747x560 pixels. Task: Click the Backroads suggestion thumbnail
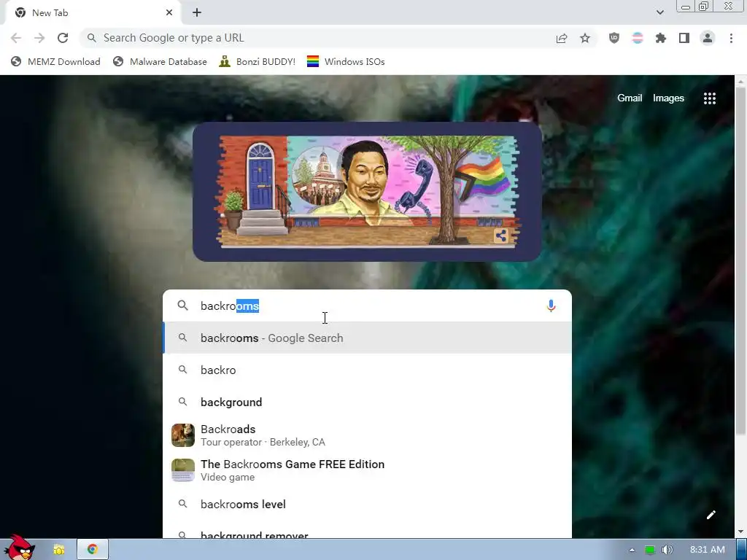183,435
